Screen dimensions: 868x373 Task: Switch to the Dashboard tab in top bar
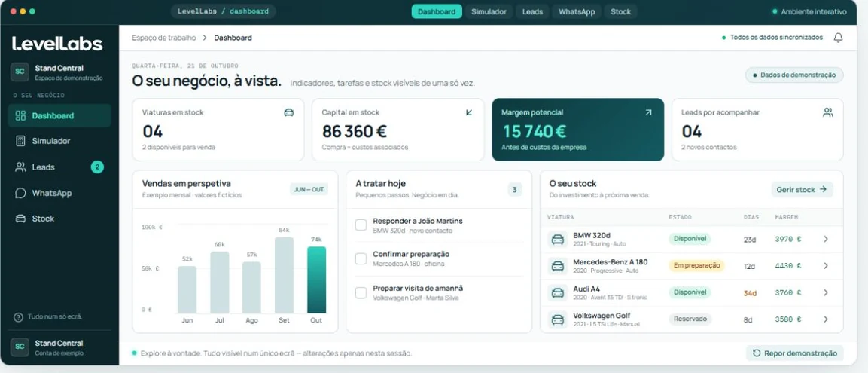click(x=437, y=11)
